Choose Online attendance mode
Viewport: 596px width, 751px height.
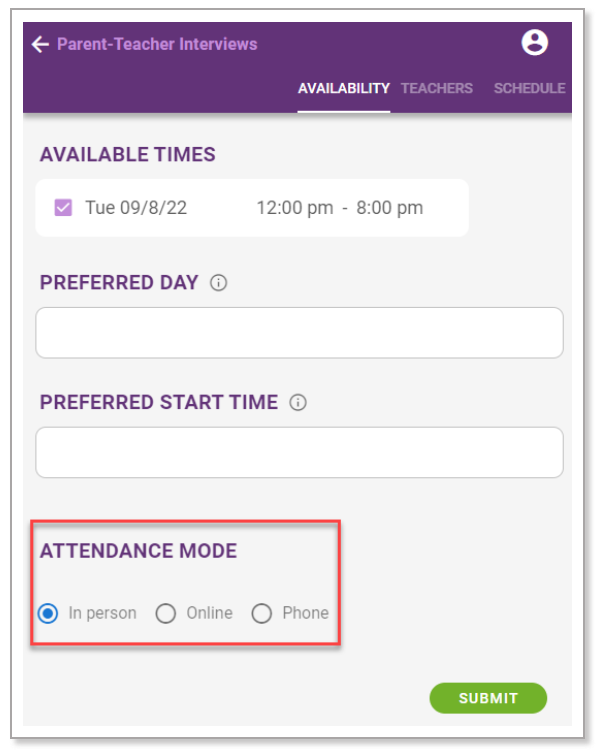166,613
